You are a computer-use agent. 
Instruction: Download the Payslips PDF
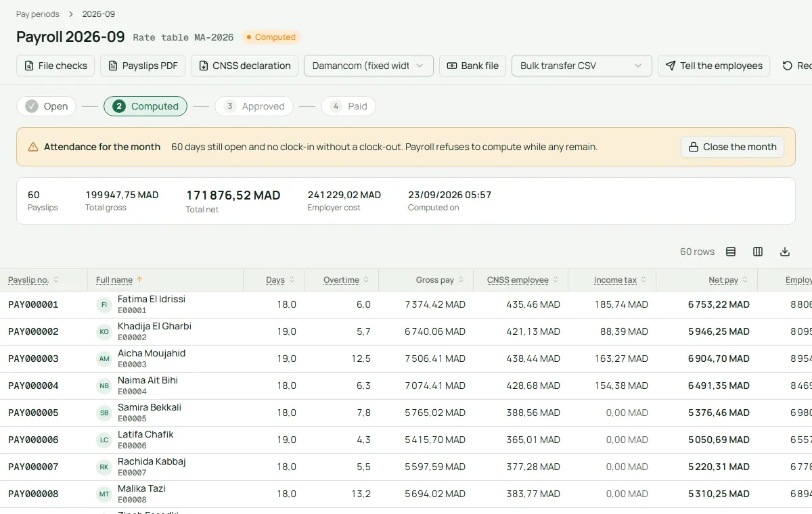143,66
